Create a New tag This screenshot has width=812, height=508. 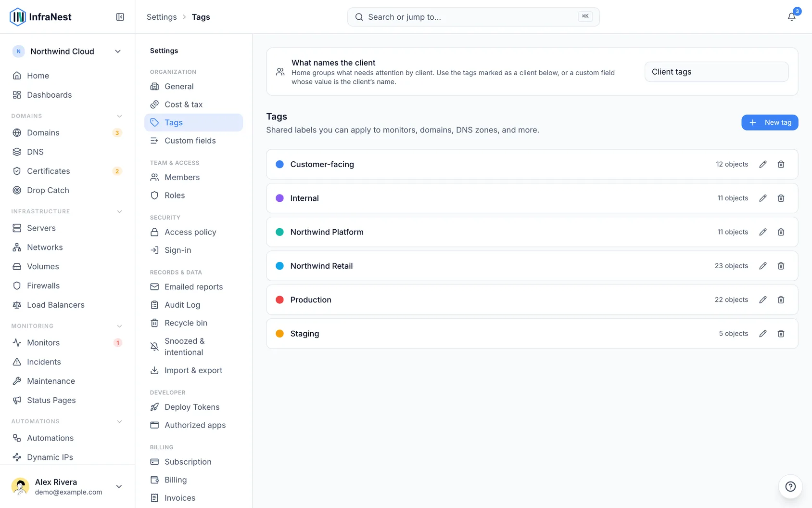pyautogui.click(x=770, y=122)
